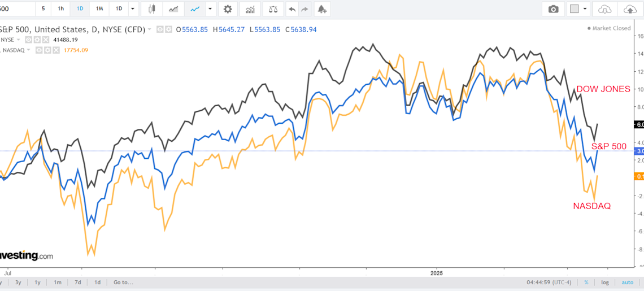This screenshot has height=291, width=644.
Task: Open settings gear for NASDAQ series
Action: coord(47,50)
